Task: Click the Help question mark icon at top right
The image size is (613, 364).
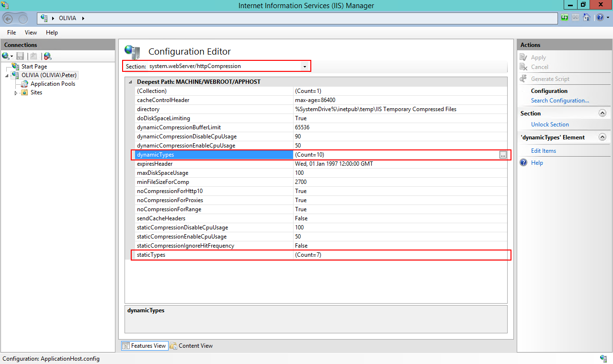Action: (x=600, y=18)
